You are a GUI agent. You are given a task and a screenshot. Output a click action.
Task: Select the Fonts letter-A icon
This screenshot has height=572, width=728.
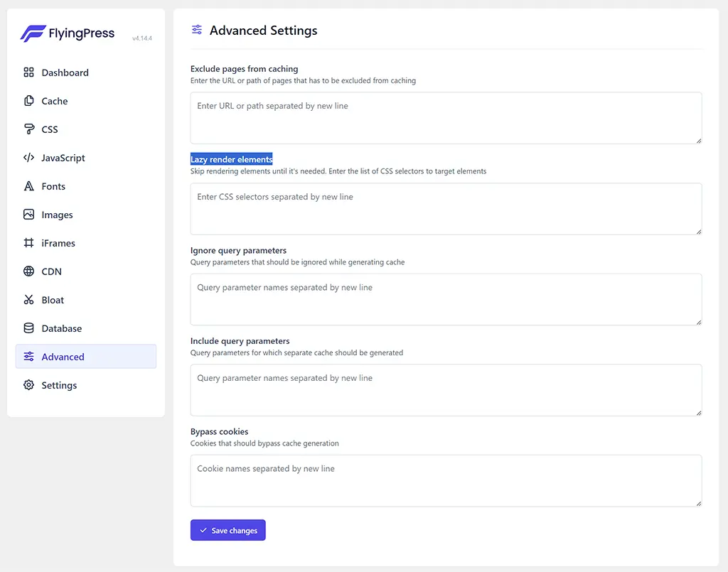click(x=28, y=186)
